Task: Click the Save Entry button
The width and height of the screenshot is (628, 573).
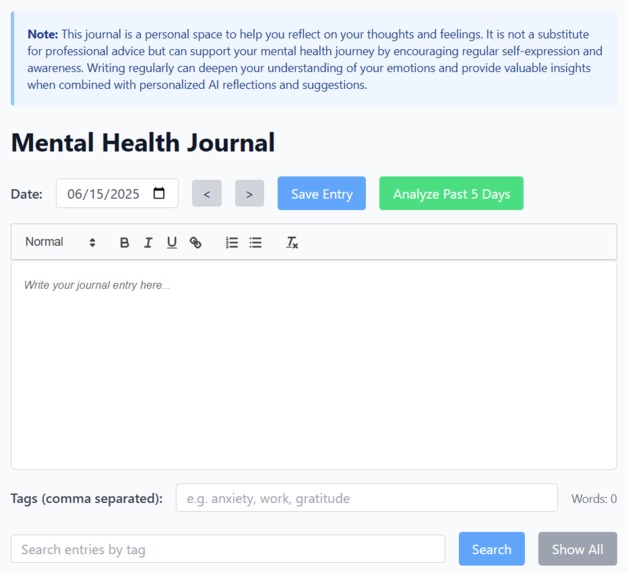Action: [x=322, y=194]
